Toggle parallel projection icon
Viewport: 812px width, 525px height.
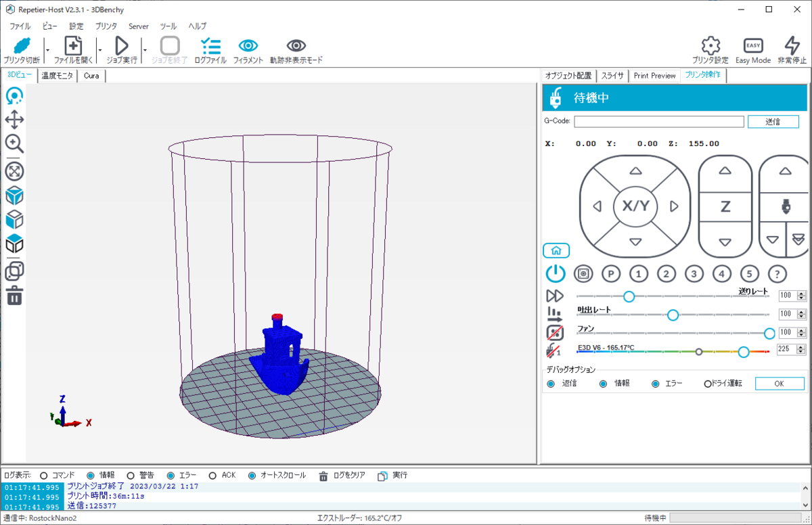(x=14, y=271)
